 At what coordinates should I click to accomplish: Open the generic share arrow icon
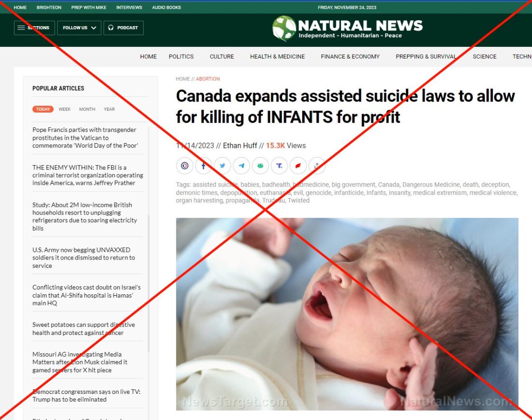tap(317, 166)
